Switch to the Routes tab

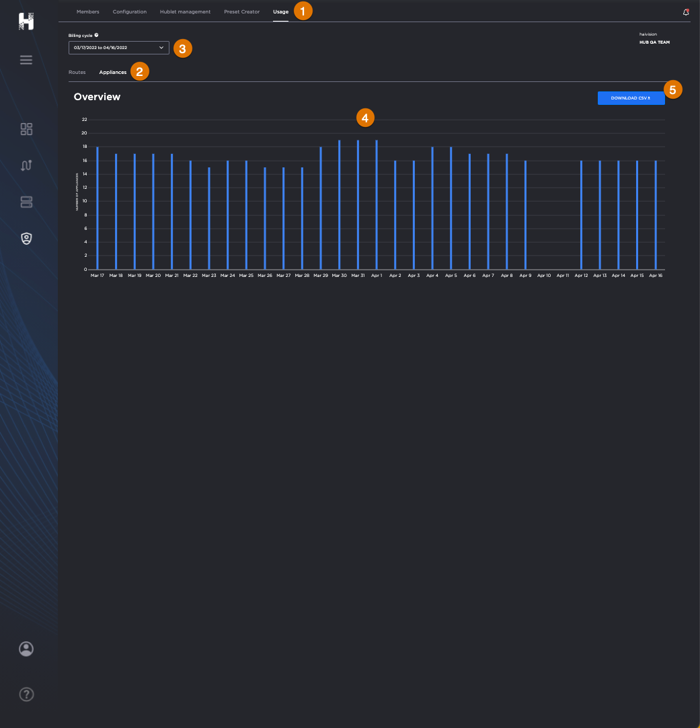(x=77, y=72)
